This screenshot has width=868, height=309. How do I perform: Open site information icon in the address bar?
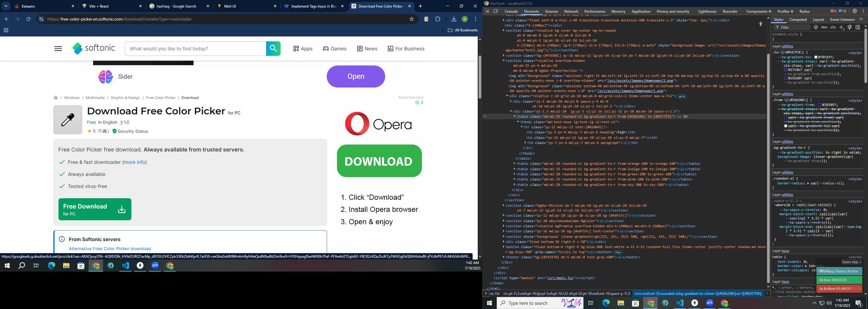[41, 19]
